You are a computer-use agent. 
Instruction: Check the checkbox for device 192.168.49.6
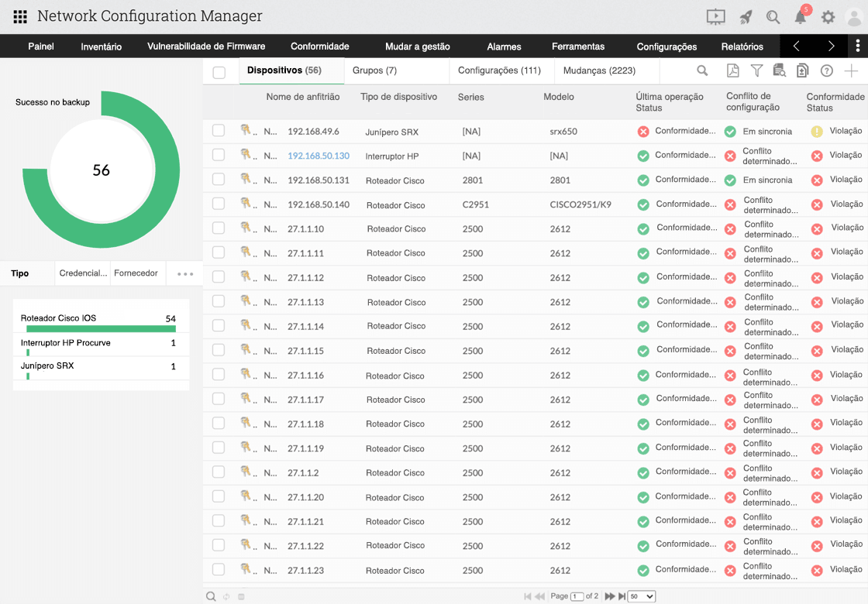click(218, 131)
